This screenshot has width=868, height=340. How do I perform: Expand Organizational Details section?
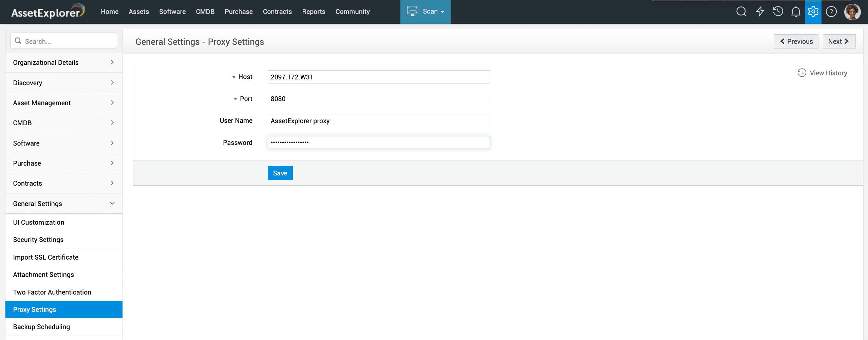click(x=64, y=62)
